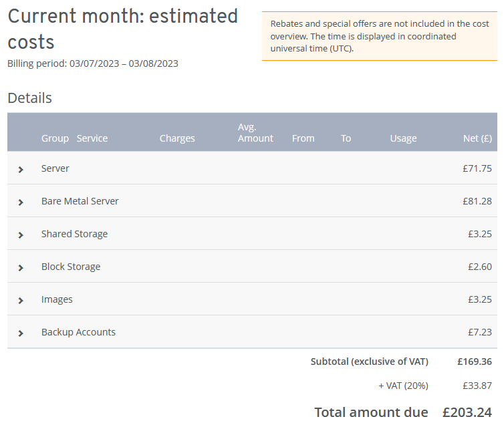The width and height of the screenshot is (504, 425).
Task: Click the Backup Accounts net amount £7.23
Action: coord(479,332)
